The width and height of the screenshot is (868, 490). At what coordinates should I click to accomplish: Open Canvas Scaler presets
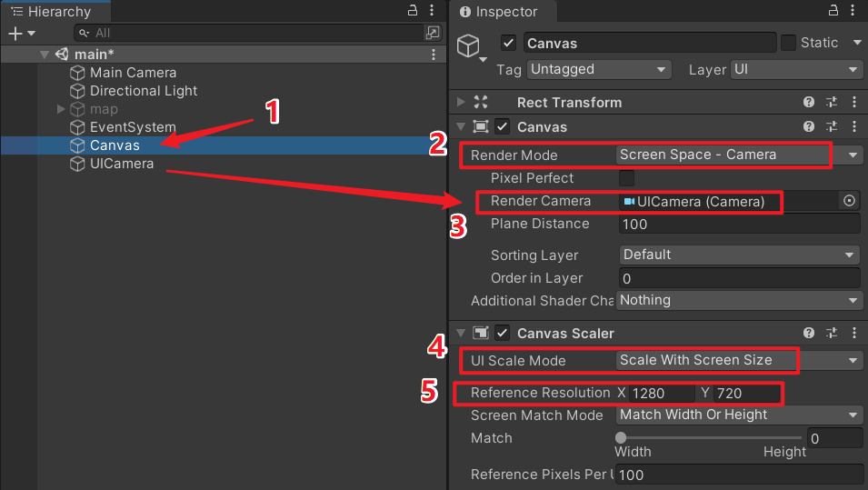(832, 333)
